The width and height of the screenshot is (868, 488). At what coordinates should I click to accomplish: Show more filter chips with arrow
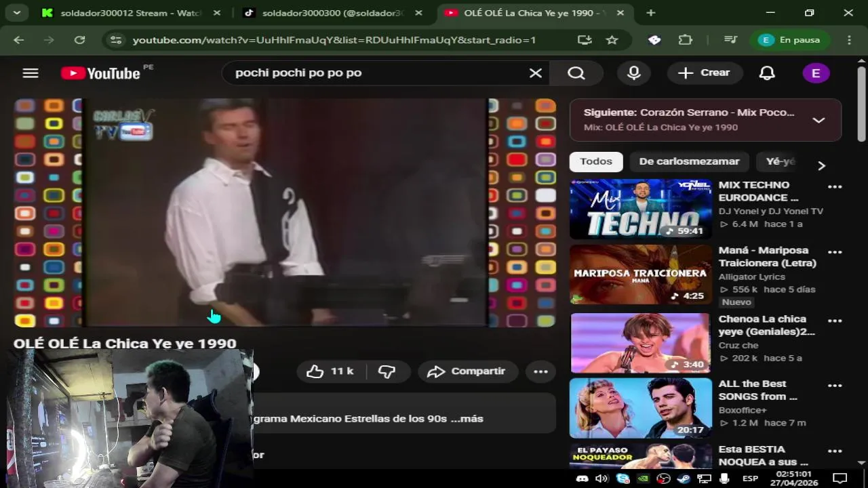point(821,165)
